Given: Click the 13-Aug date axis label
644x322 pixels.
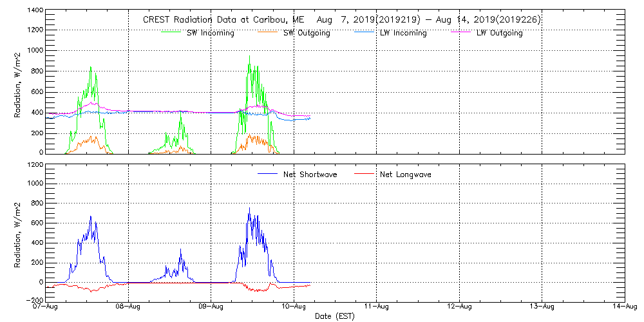Looking at the screenshot, I should point(542,307).
